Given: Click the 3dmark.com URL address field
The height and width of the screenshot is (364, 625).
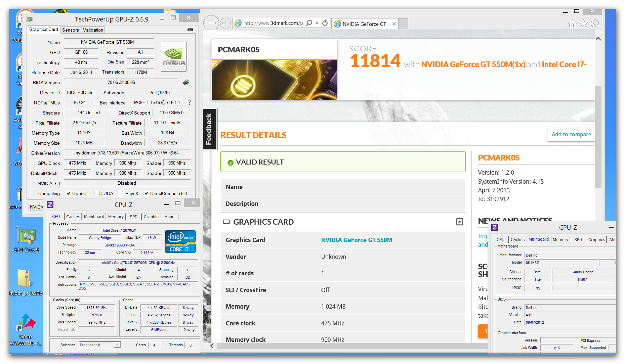Looking at the screenshot, I should pos(274,23).
